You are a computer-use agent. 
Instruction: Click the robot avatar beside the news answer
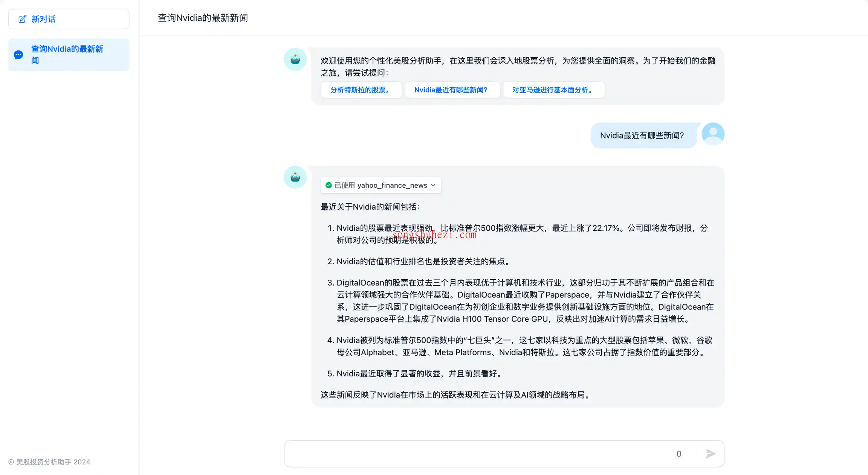(x=295, y=177)
